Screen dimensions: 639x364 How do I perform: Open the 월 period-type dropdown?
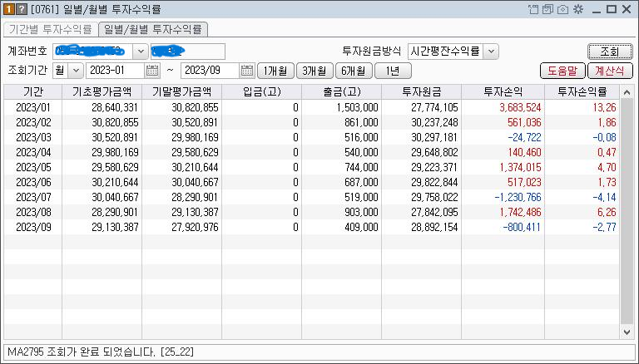(77, 71)
